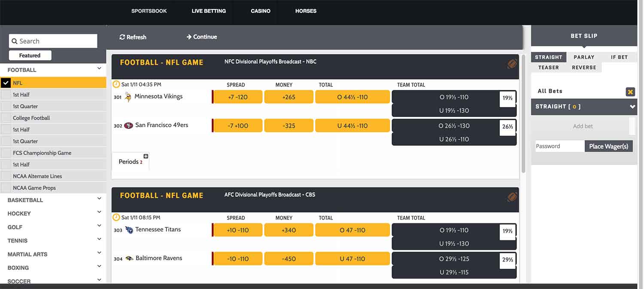Uncheck the NFL checkbox
Screen dimensions: 644x289
[6, 83]
